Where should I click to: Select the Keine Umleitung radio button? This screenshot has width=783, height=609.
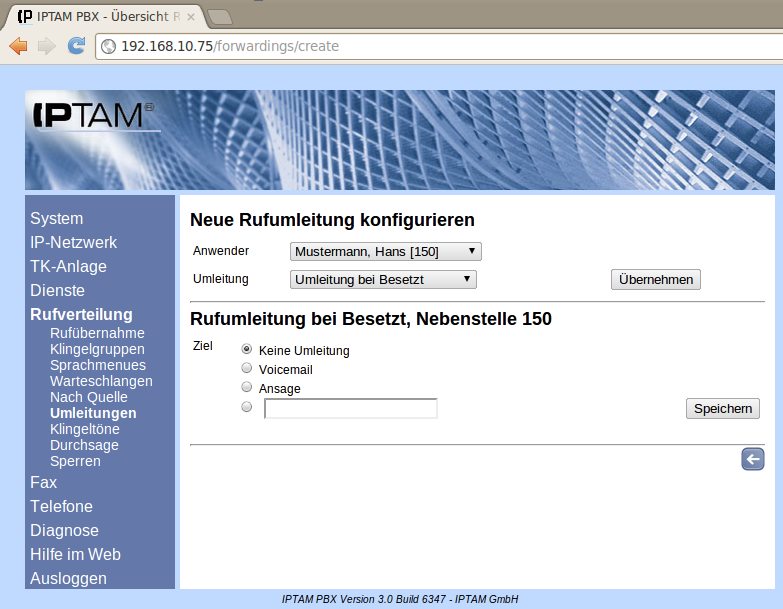[246, 350]
